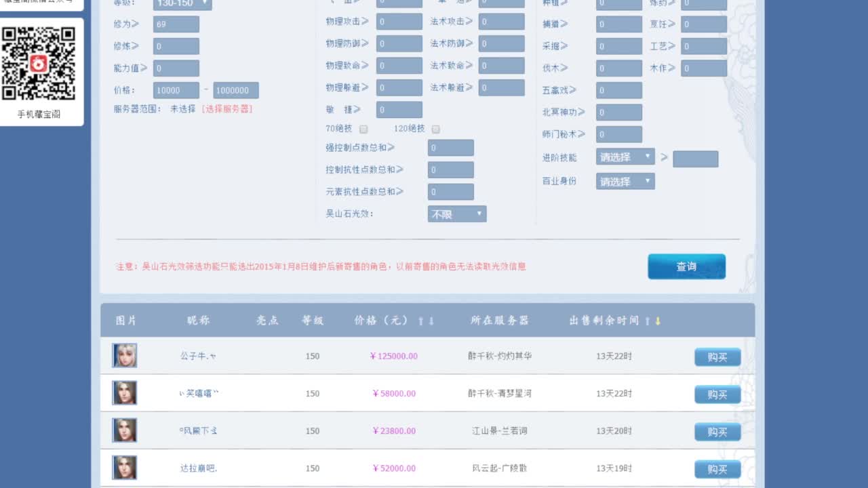868x488 pixels.
Task: Sort remaining sale time descending yellow arrow
Action: pyautogui.click(x=658, y=321)
